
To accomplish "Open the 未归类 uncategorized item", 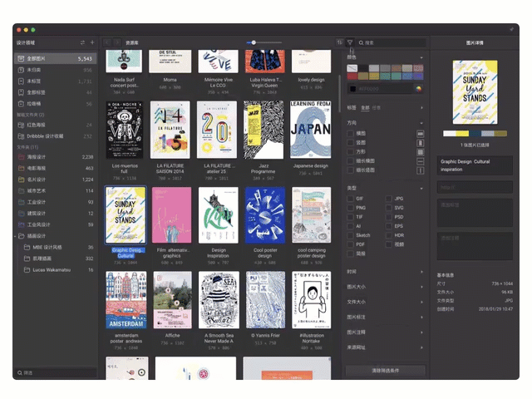I will 56,70.
